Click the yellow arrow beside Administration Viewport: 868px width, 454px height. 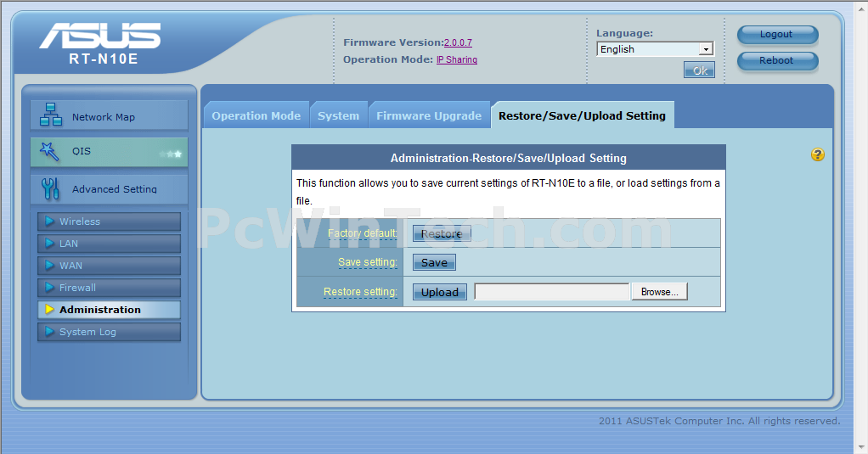tap(49, 310)
